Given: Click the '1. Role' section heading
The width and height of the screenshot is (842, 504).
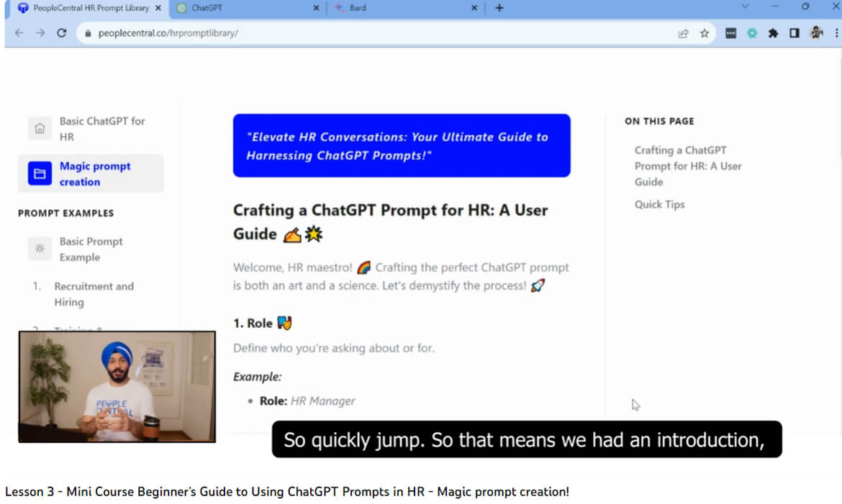Looking at the screenshot, I should coord(263,323).
